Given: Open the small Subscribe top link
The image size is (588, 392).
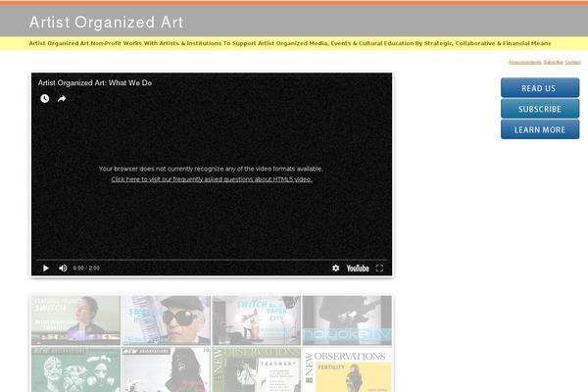Looking at the screenshot, I should pyautogui.click(x=553, y=63).
